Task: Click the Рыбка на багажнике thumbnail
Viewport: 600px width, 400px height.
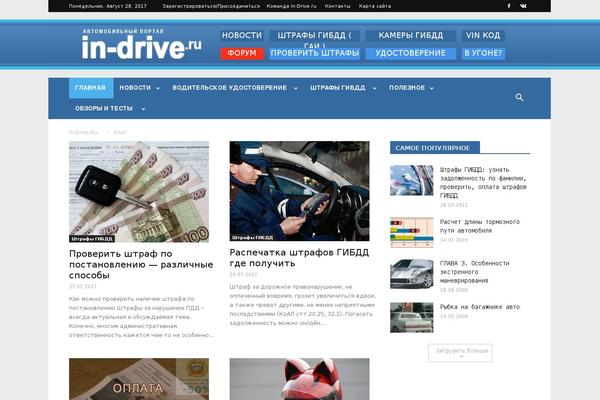Action: (x=412, y=317)
